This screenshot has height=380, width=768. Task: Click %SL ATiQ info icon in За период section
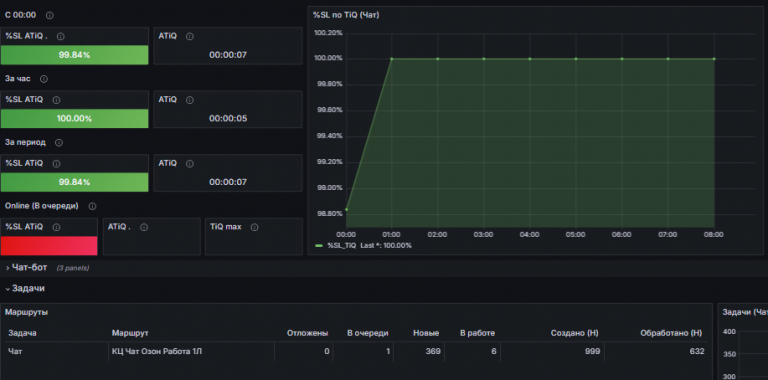pyautogui.click(x=56, y=164)
